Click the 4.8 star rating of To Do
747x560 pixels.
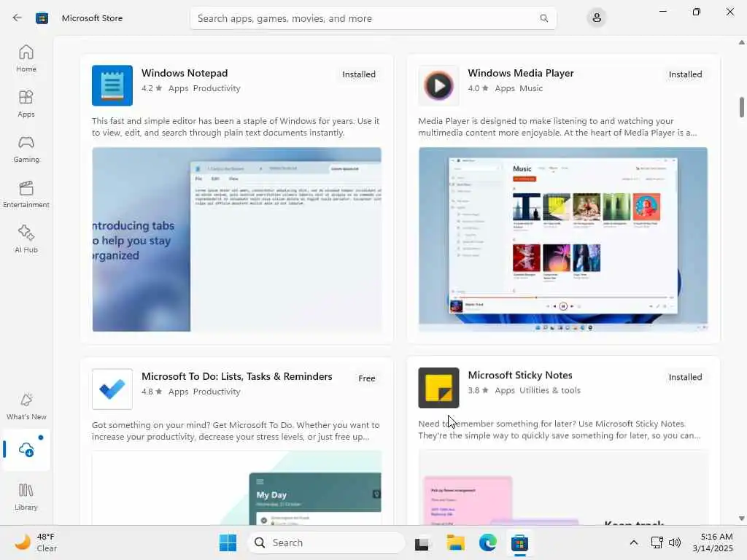[x=152, y=392]
